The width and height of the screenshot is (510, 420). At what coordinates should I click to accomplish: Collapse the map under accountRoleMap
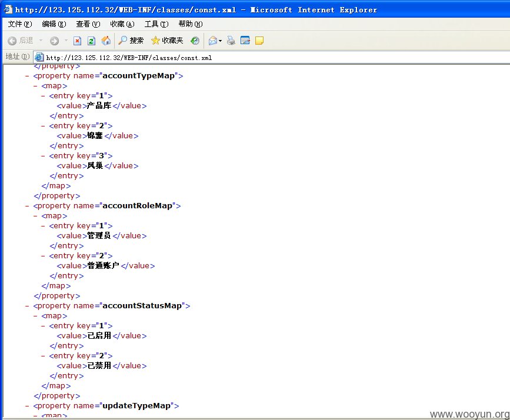(x=35, y=216)
